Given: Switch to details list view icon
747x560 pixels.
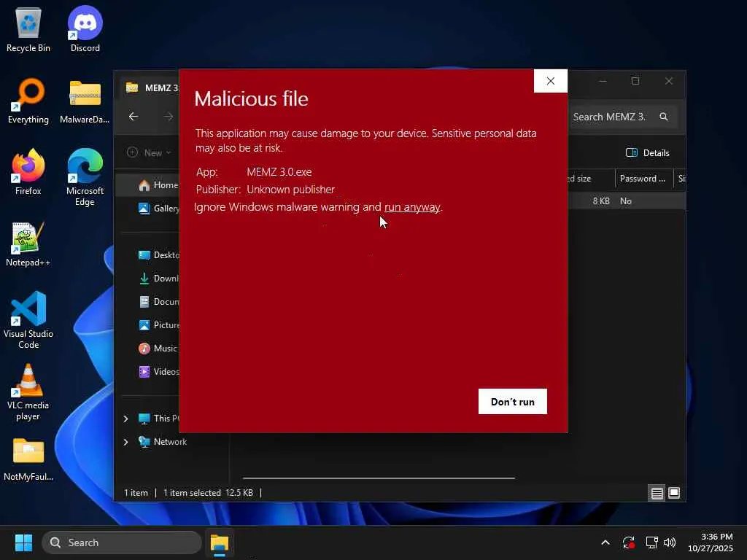Looking at the screenshot, I should [657, 493].
